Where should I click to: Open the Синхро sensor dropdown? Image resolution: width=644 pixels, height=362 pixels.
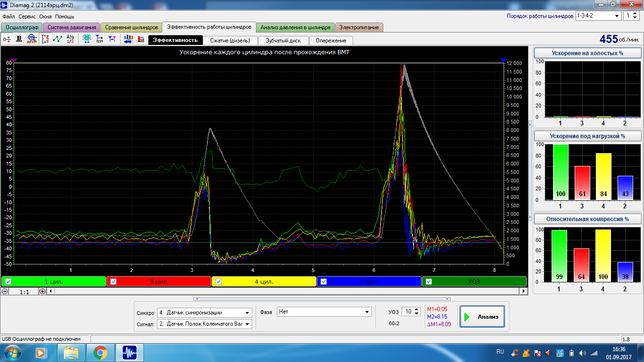(204, 312)
